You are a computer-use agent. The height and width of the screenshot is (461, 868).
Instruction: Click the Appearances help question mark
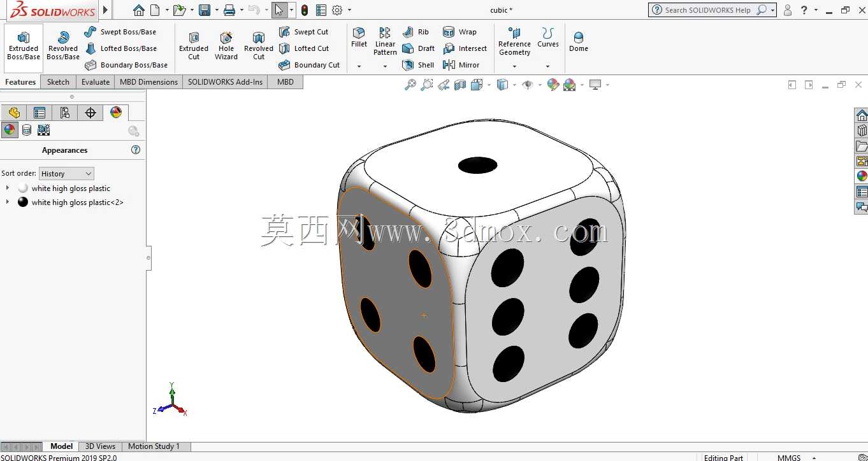coord(136,150)
